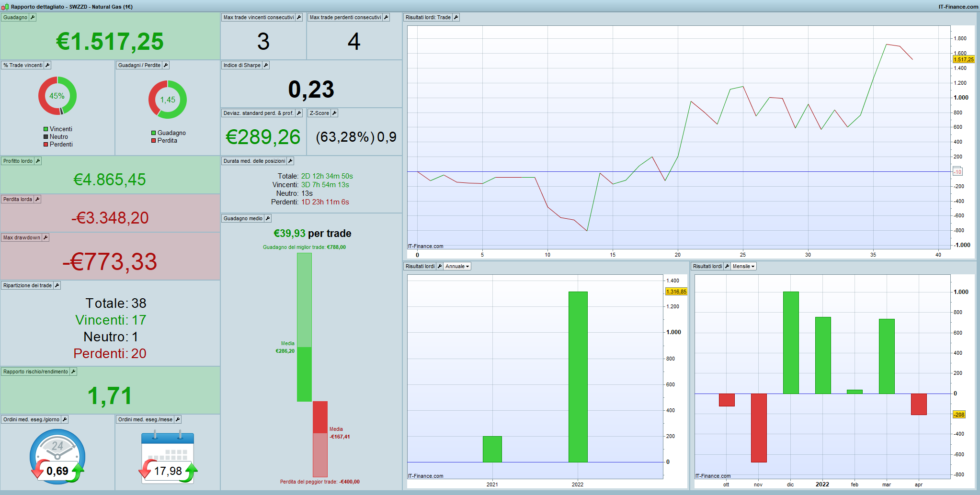Click the €289,26 standard deviation value
The image size is (980, 495).
pyautogui.click(x=263, y=137)
